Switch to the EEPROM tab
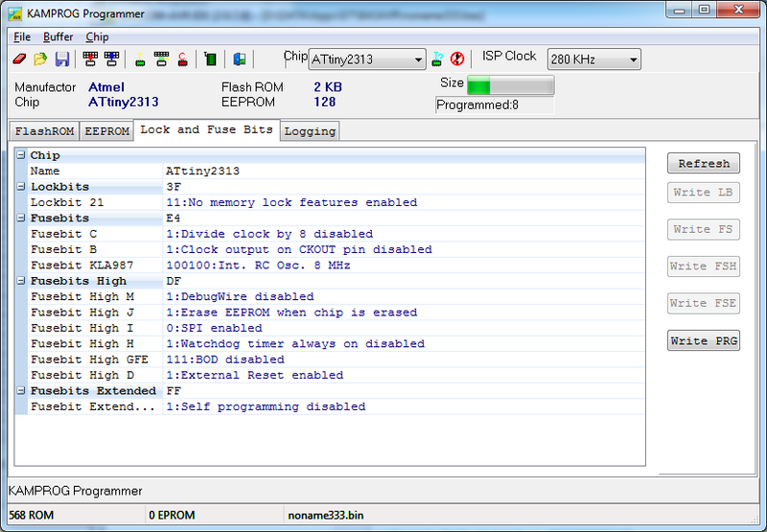The image size is (767, 532). pyautogui.click(x=106, y=131)
